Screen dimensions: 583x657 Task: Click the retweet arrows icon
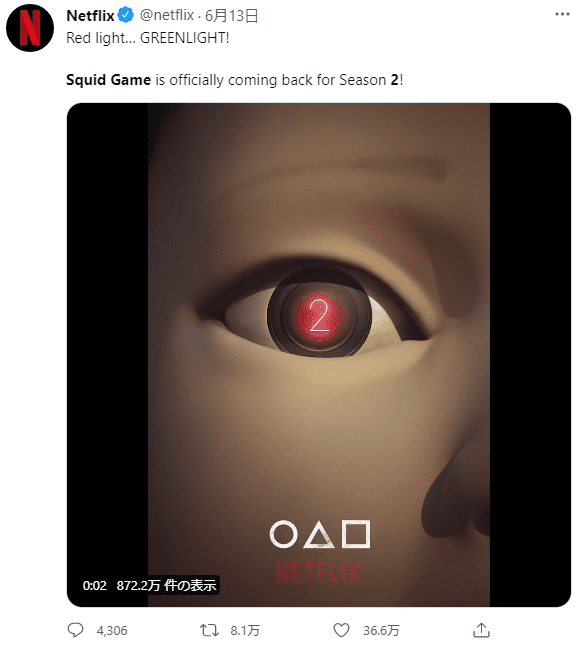[x=209, y=630]
